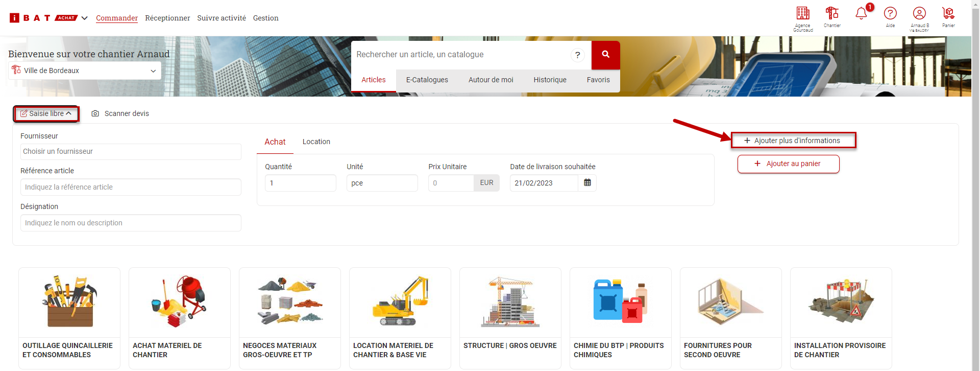Viewport: 980px width, 371px height.
Task: Open the Réceptionner menu
Action: [167, 18]
